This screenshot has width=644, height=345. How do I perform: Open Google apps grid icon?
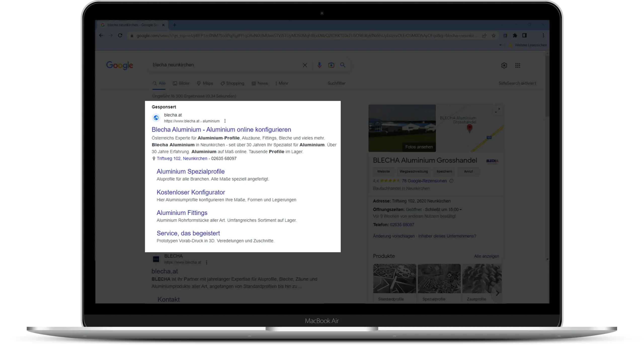tap(517, 65)
